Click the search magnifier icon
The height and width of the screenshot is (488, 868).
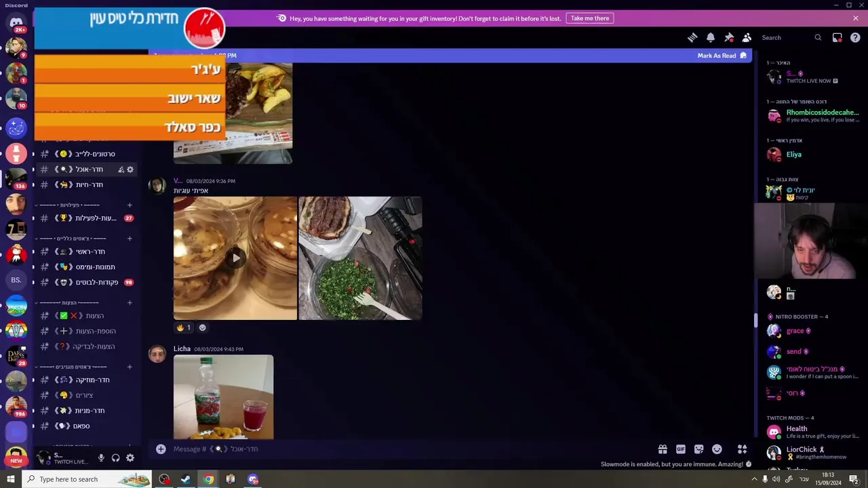coord(818,38)
